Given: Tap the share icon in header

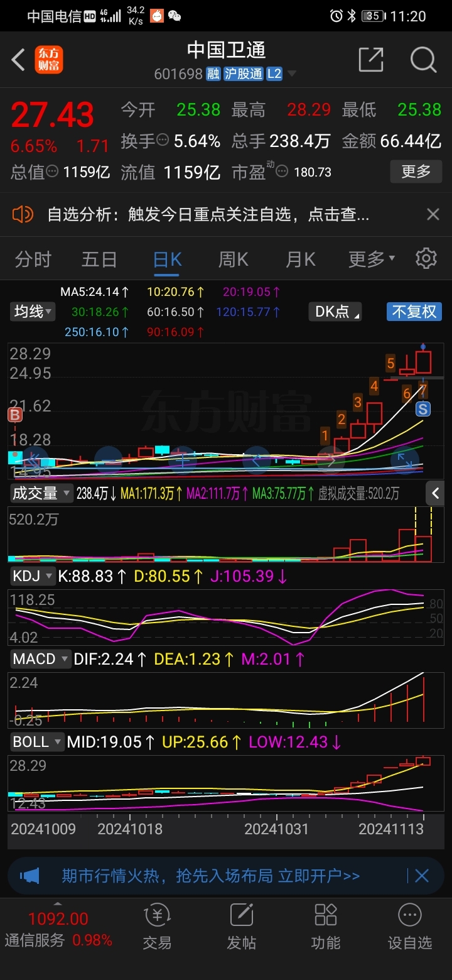Looking at the screenshot, I should [x=371, y=60].
